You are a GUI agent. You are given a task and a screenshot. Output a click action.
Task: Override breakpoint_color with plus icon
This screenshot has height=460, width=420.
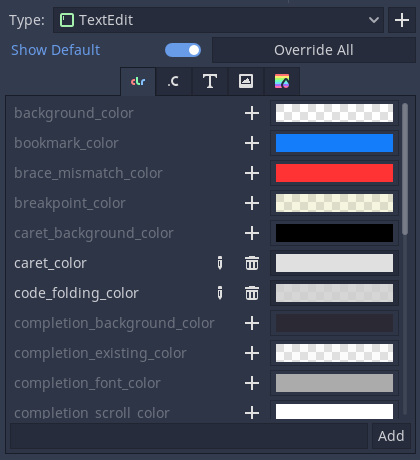click(252, 203)
